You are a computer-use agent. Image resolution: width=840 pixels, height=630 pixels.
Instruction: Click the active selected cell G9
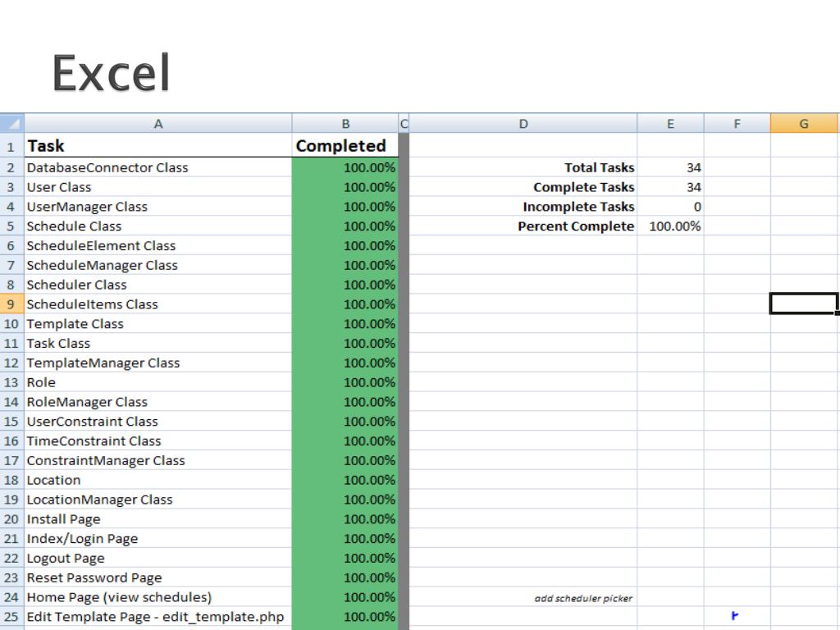(x=804, y=304)
